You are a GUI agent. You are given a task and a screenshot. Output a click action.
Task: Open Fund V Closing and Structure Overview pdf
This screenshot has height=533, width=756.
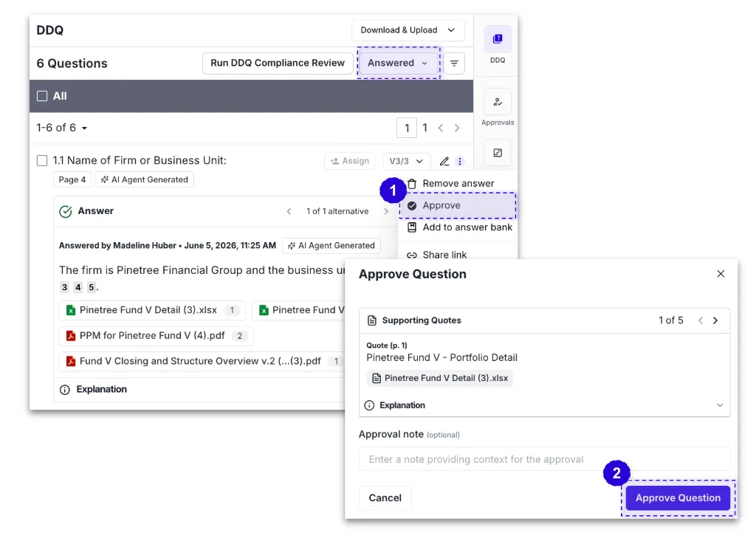202,361
